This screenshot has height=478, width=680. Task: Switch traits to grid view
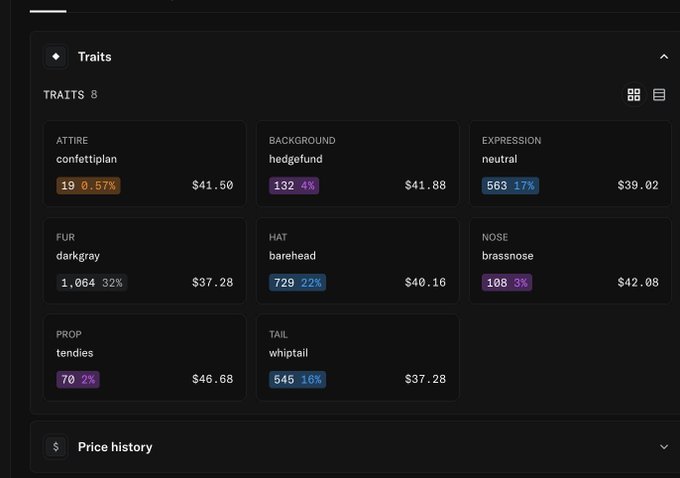click(x=634, y=95)
